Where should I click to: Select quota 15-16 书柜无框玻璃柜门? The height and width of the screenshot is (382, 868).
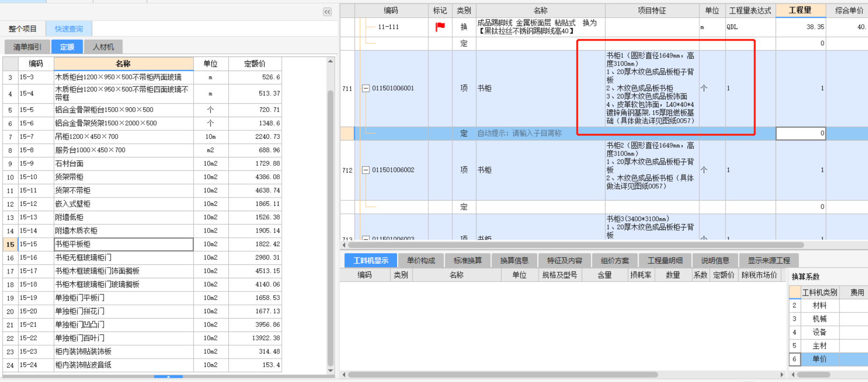(x=124, y=258)
